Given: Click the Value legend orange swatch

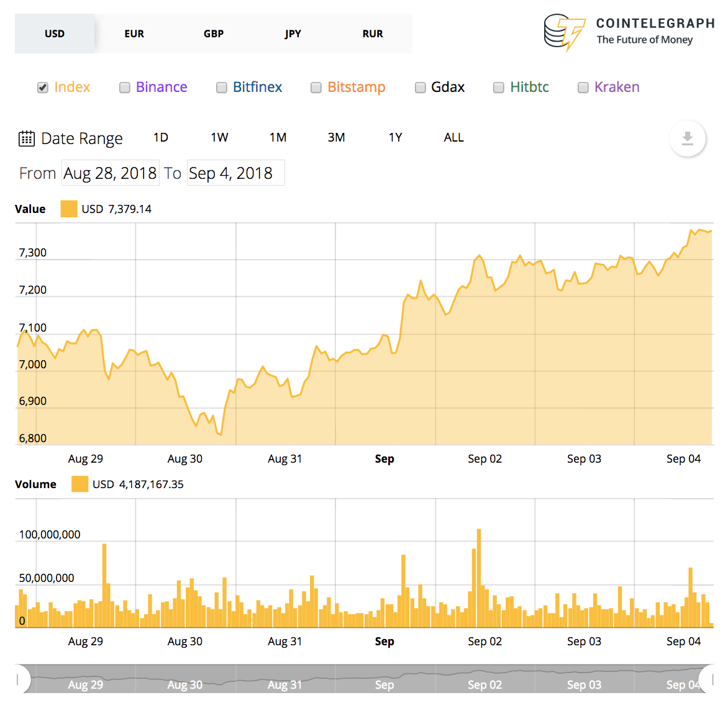Looking at the screenshot, I should 69,209.
